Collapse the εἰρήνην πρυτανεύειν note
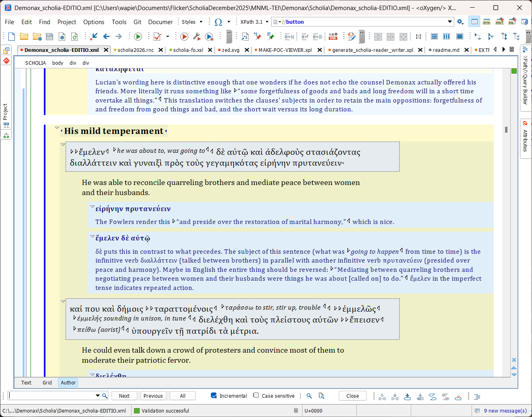 pyautogui.click(x=92, y=207)
